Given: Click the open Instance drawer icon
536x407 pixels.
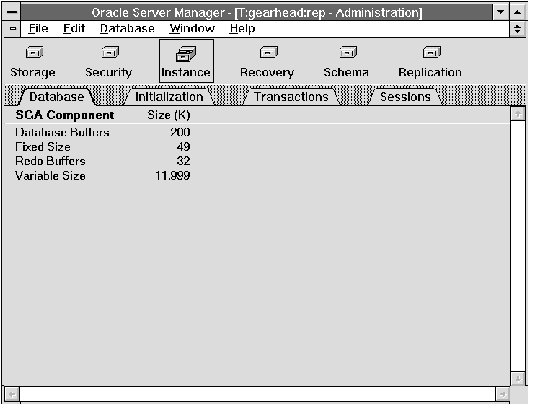Looking at the screenshot, I should pyautogui.click(x=186, y=55).
